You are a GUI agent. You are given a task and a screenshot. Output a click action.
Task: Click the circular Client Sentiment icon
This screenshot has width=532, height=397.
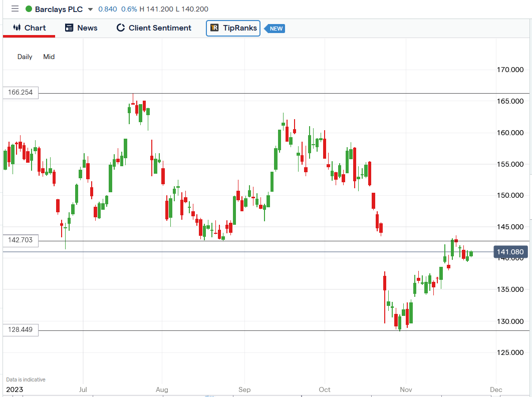tap(120, 28)
